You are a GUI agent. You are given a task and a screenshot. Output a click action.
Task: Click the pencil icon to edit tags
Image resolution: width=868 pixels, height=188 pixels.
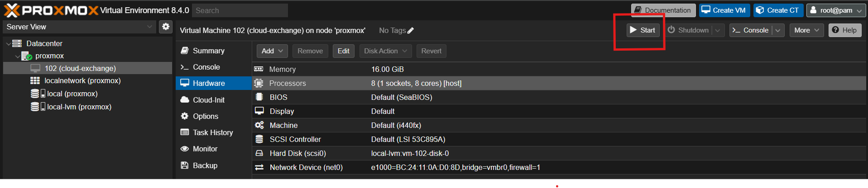tap(411, 30)
